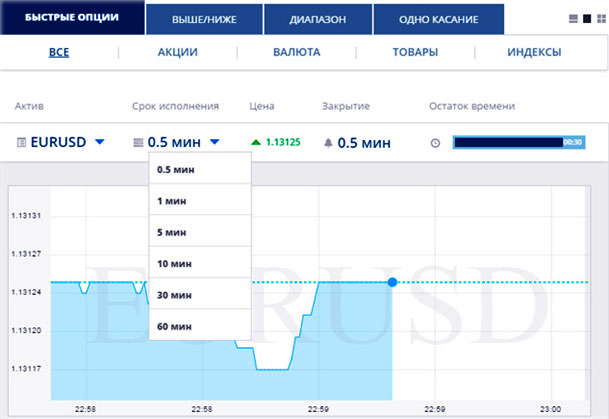The width and height of the screenshot is (609, 419).
Task: Filter assets by Индексы
Action: [x=533, y=53]
